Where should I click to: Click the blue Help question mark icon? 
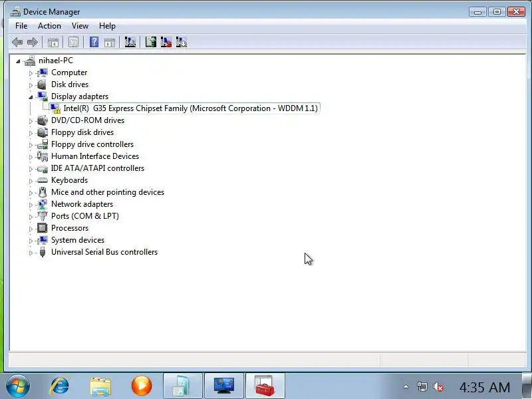tap(94, 42)
